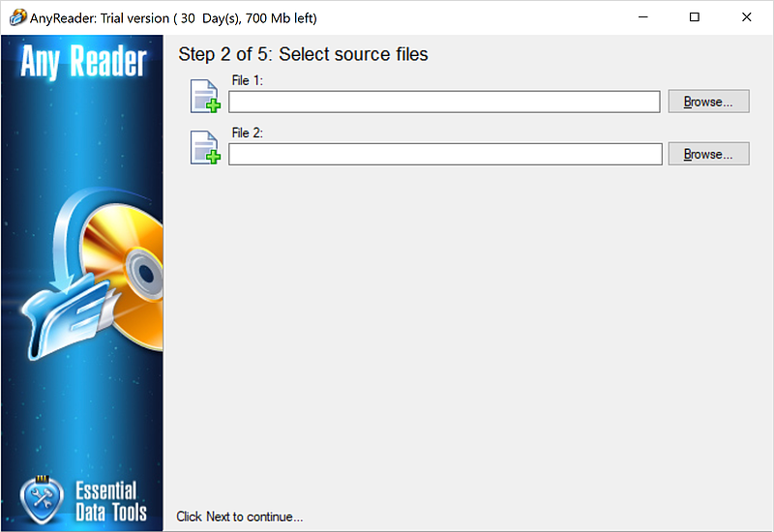Focus the File 2 path input field
The height and width of the screenshot is (532, 774).
[x=444, y=154]
